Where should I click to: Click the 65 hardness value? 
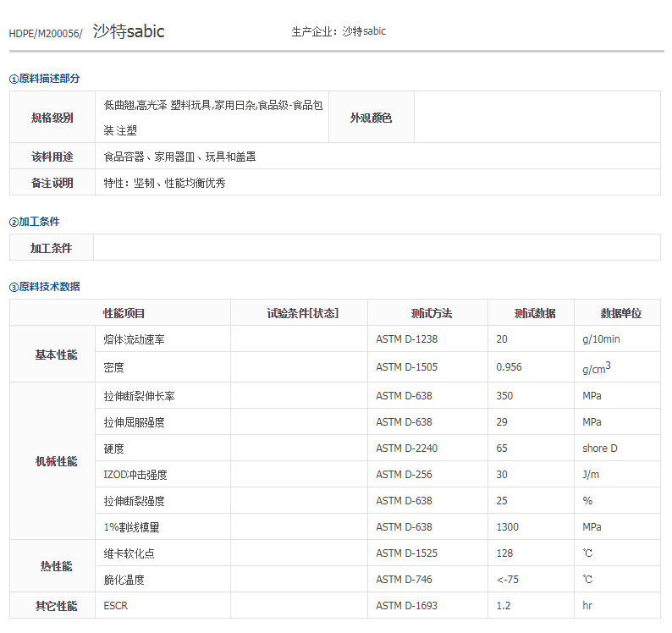click(501, 449)
